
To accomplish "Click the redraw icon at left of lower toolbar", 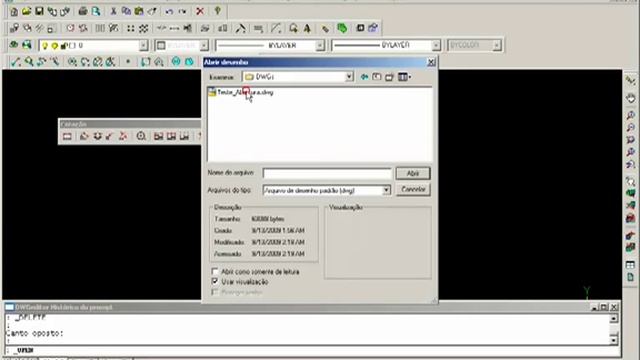I will pos(16,62).
